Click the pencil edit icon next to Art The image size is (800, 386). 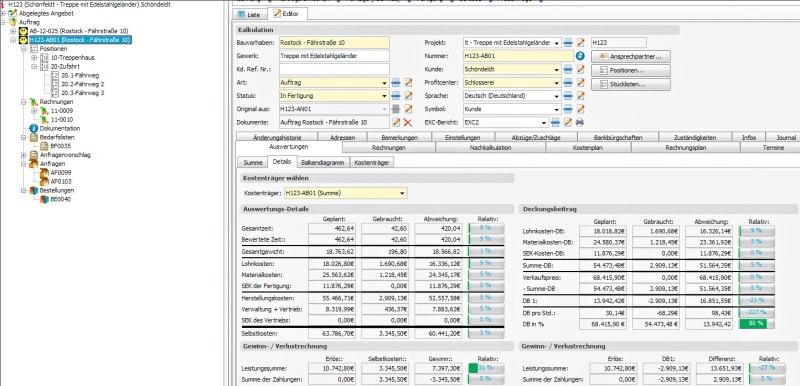(408, 83)
